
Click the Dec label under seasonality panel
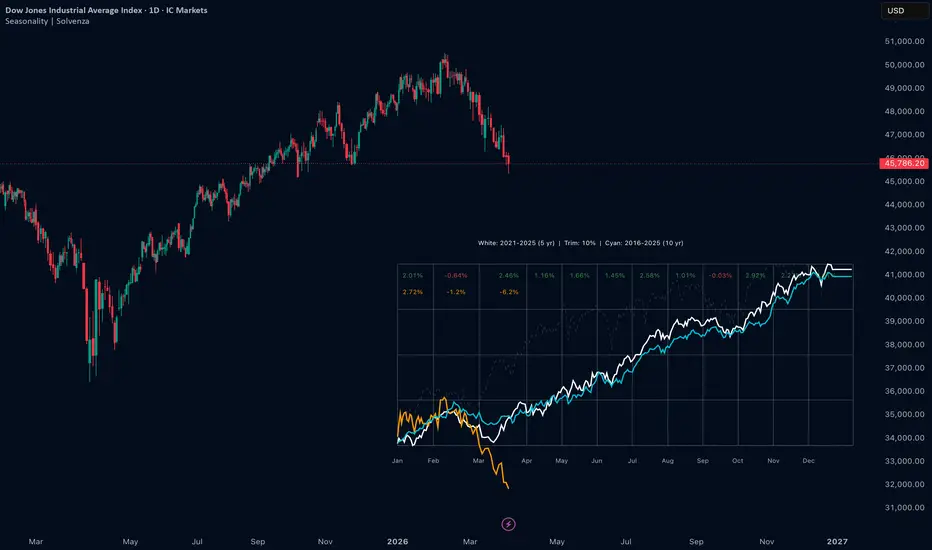coord(808,460)
